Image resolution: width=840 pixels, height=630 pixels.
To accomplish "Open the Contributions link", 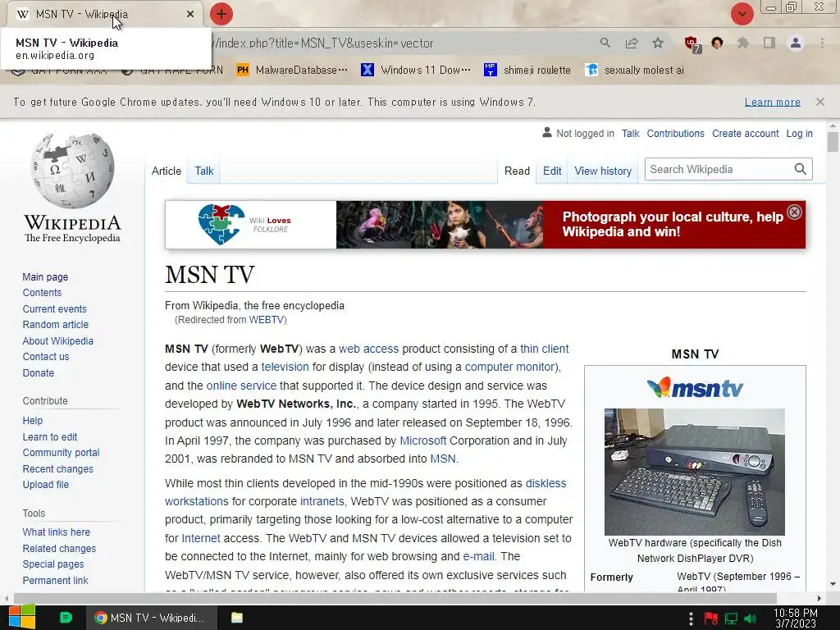I will coord(675,134).
